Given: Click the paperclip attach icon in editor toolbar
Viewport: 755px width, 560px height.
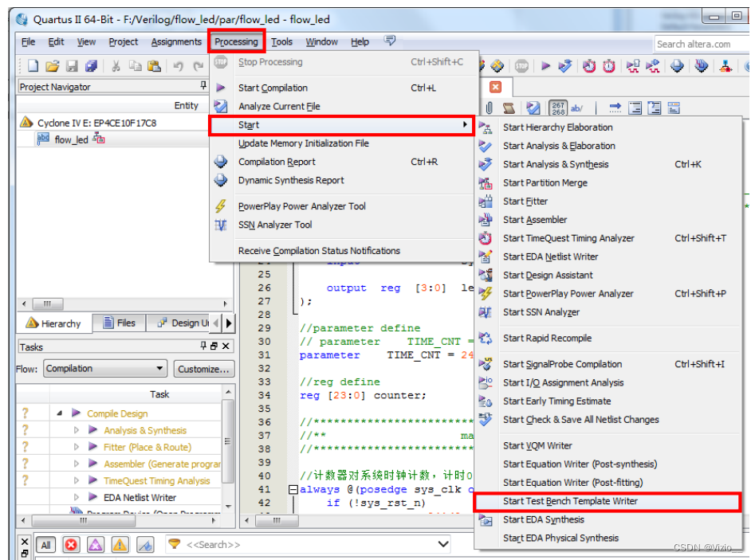Looking at the screenshot, I should click(x=490, y=108).
